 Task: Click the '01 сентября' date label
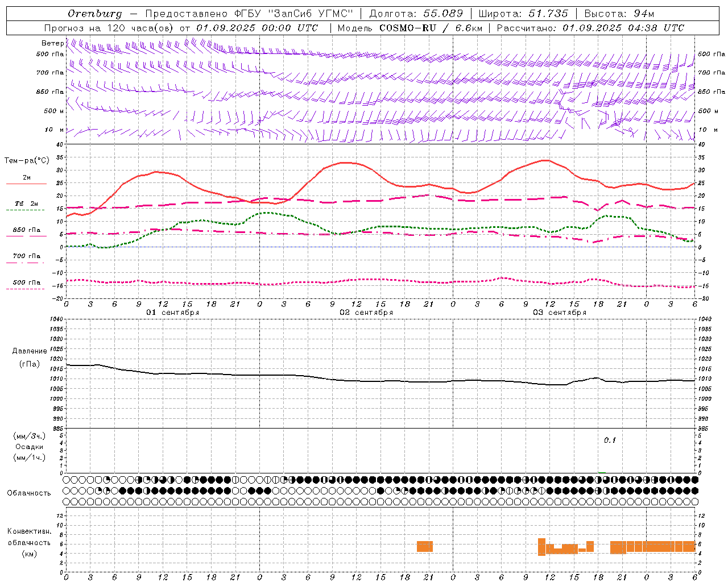173,313
